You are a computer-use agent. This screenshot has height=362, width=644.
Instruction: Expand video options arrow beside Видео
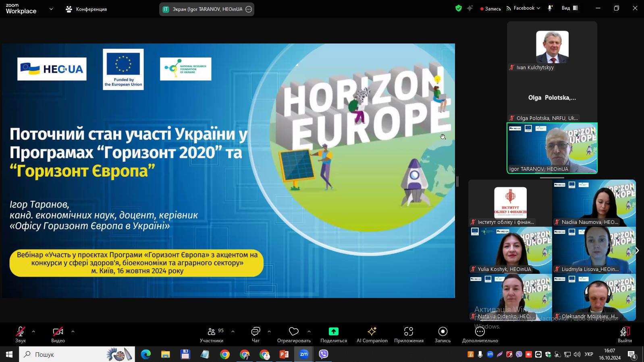pyautogui.click(x=73, y=331)
